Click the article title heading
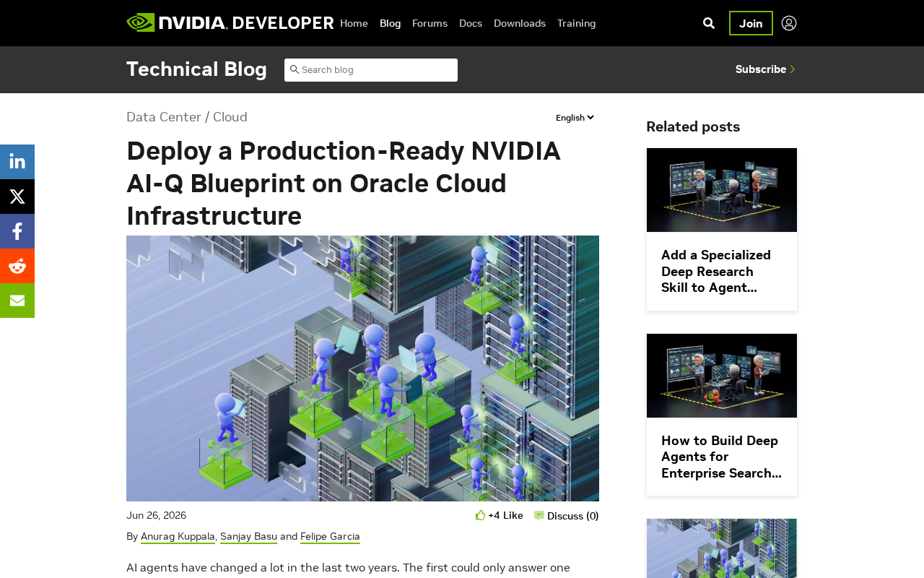Viewport: 924px width, 578px height. [344, 183]
